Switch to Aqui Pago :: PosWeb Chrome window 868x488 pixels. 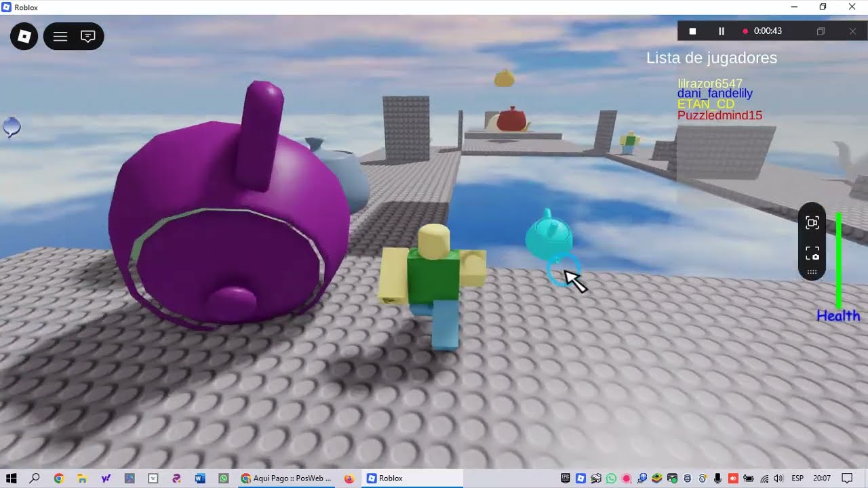(286, 479)
